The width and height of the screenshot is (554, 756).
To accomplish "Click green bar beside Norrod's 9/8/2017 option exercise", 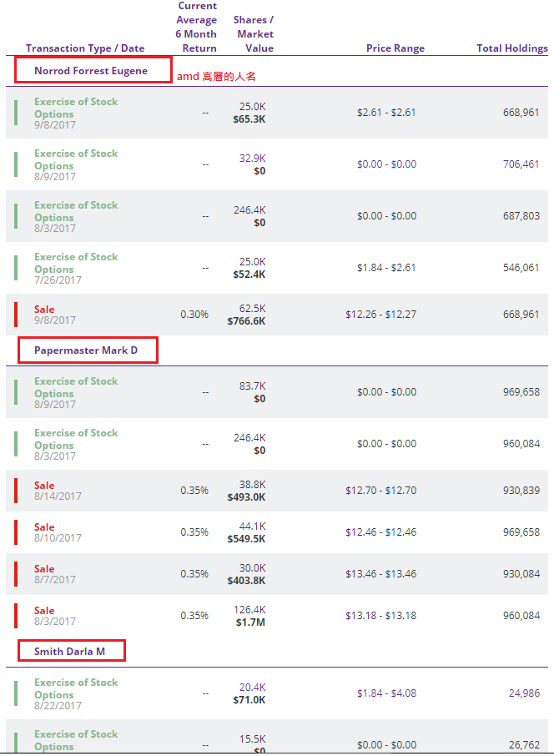I will (x=16, y=113).
